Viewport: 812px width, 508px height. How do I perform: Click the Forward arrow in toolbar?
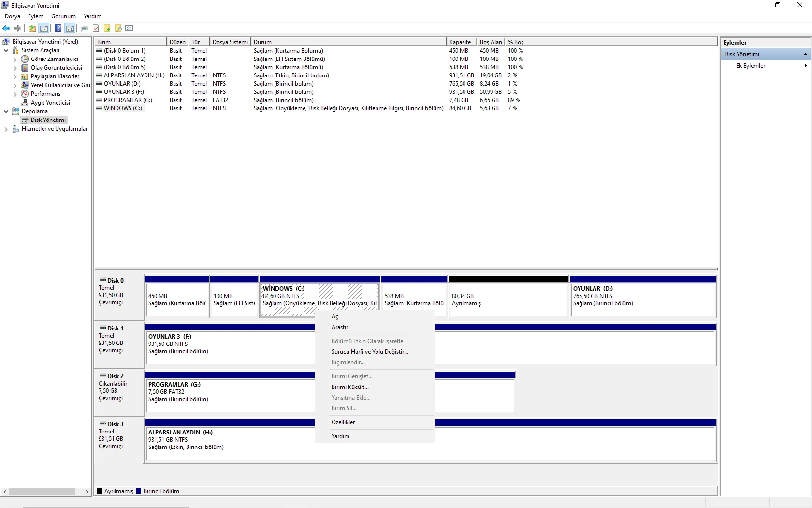point(17,28)
